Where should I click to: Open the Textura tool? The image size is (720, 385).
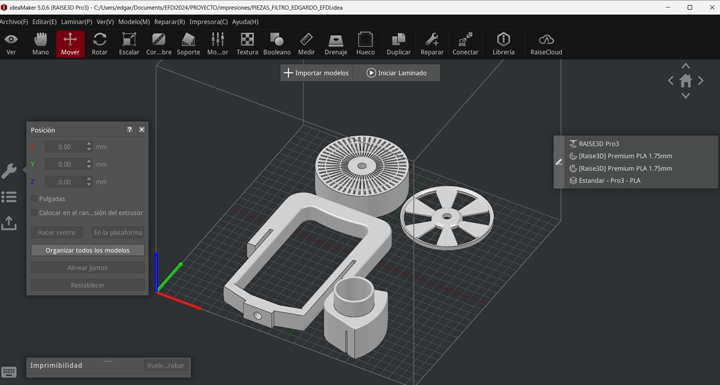[x=247, y=44]
